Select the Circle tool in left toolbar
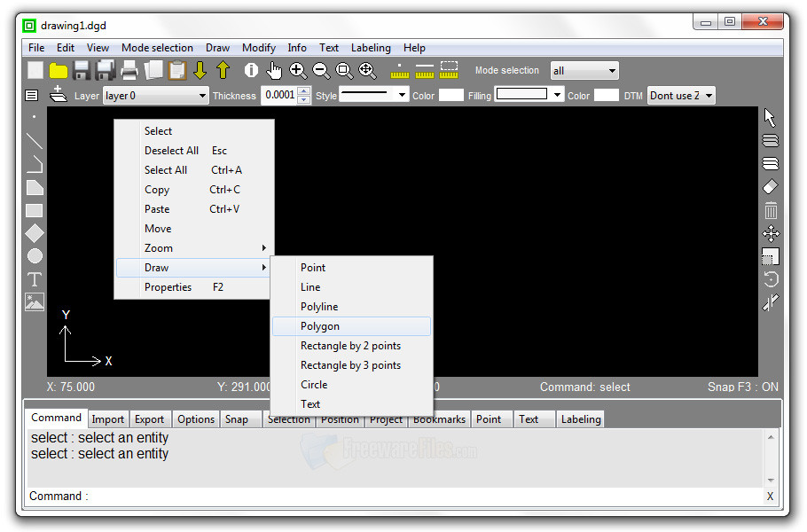 click(x=35, y=255)
